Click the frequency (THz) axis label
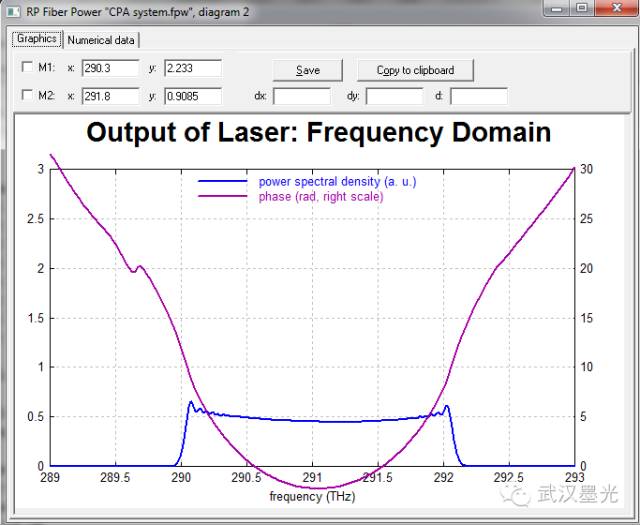640x525 pixels. coord(312,496)
